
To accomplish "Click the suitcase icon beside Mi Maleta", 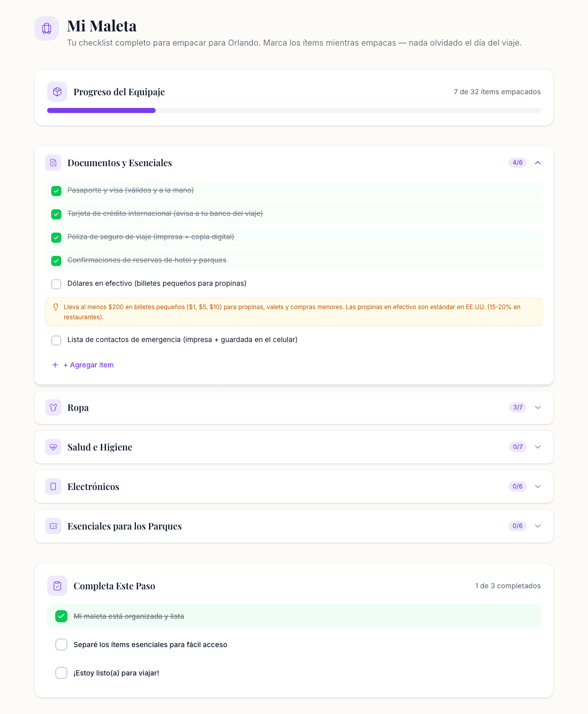I will point(47,28).
